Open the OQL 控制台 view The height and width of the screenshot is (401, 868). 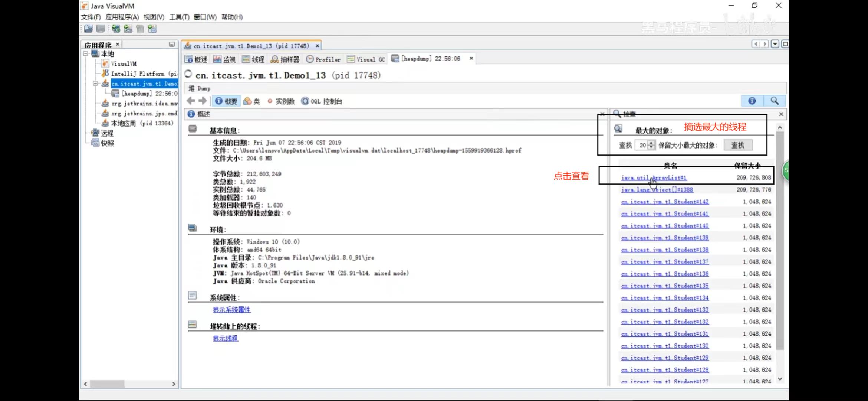[322, 101]
